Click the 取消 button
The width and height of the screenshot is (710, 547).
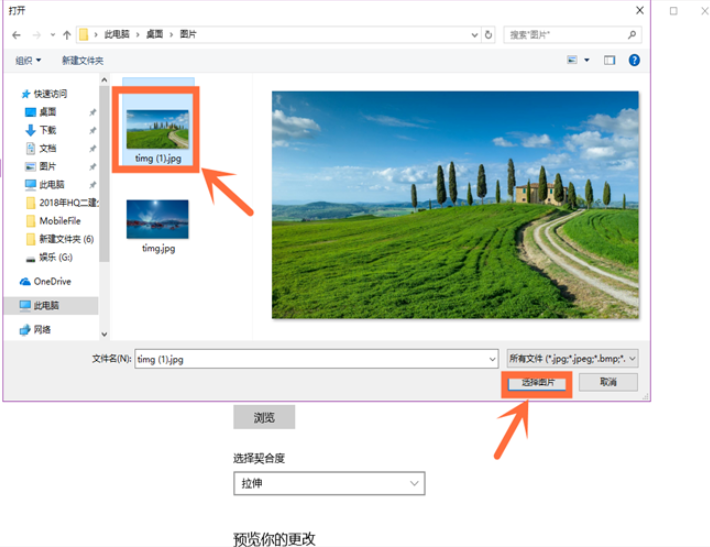(607, 383)
